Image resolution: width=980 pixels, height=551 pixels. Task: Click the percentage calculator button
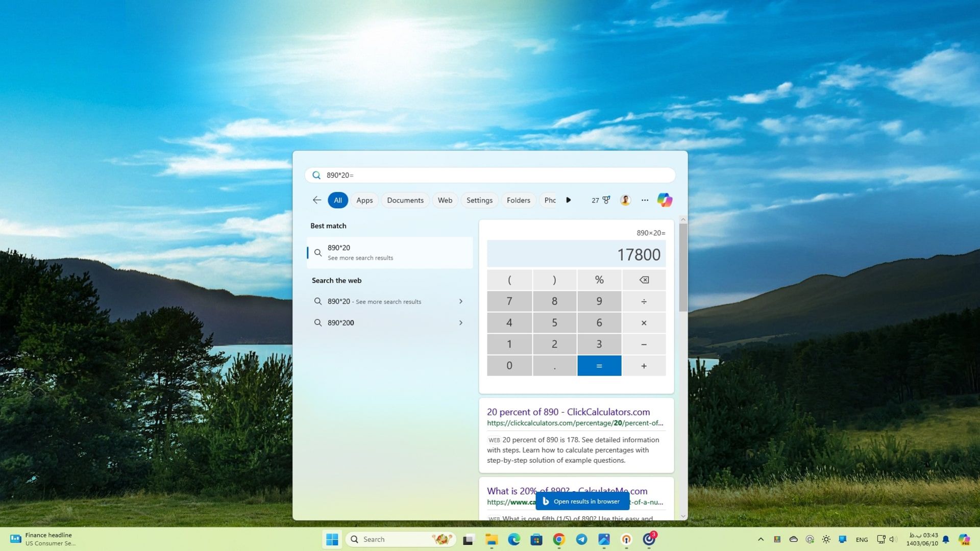pos(599,279)
